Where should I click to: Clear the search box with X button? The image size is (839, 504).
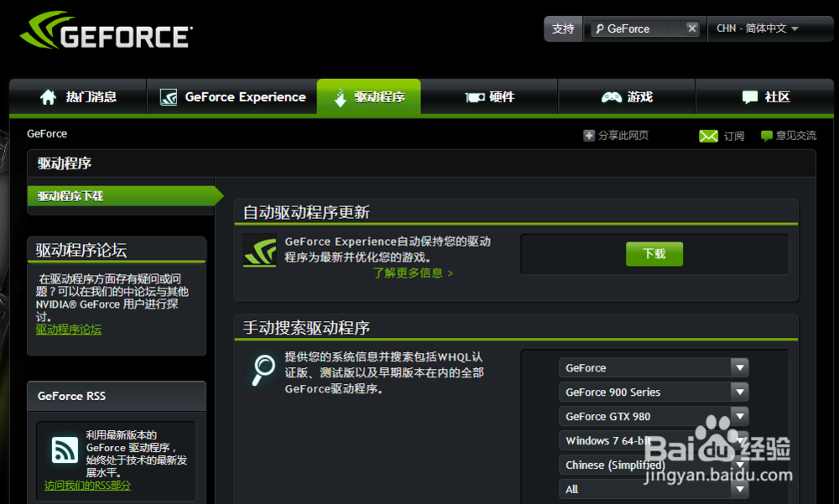point(692,29)
